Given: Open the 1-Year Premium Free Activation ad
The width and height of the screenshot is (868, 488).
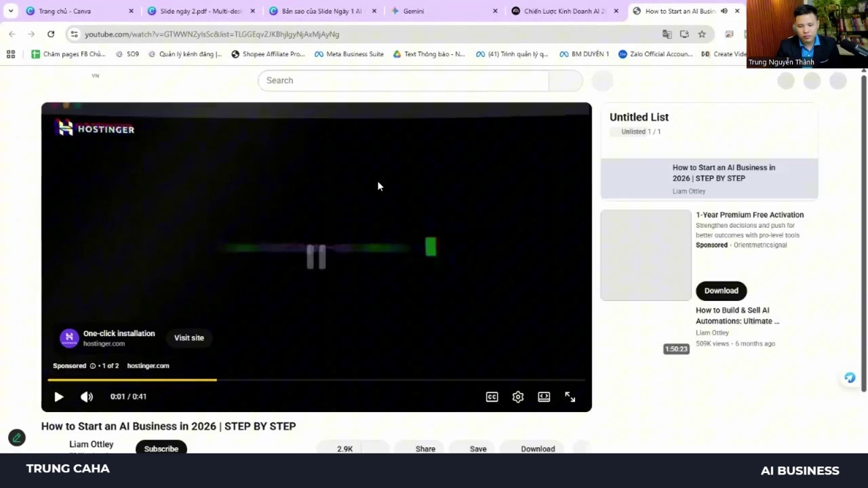Looking at the screenshot, I should [x=749, y=215].
